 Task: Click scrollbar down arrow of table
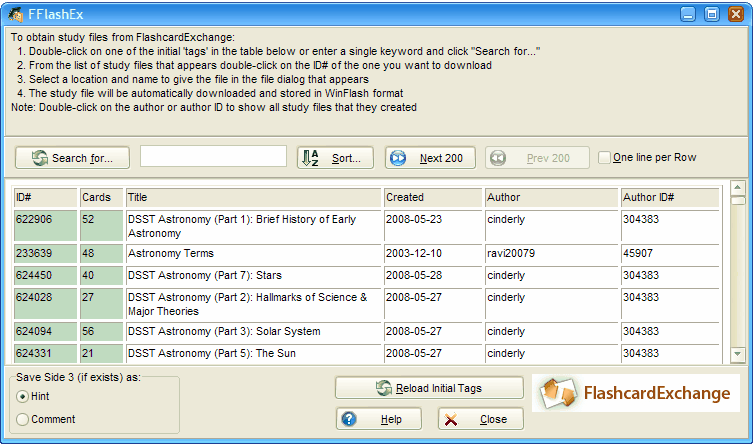(738, 355)
